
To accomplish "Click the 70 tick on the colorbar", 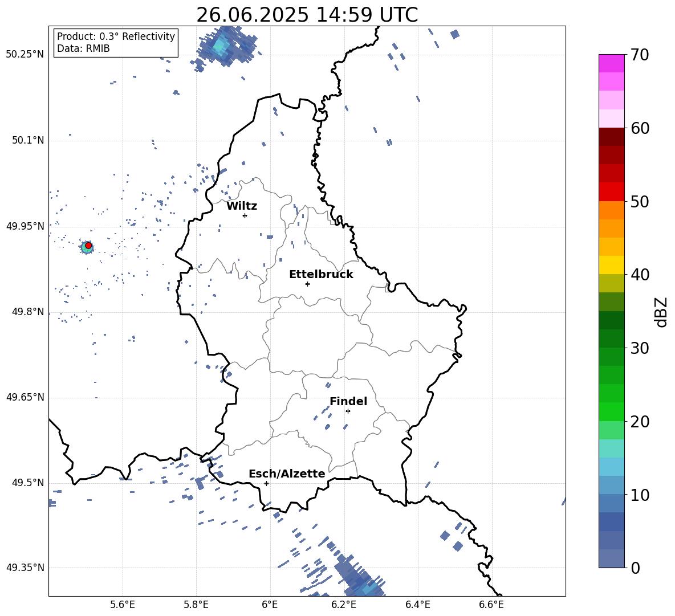I will [x=640, y=55].
